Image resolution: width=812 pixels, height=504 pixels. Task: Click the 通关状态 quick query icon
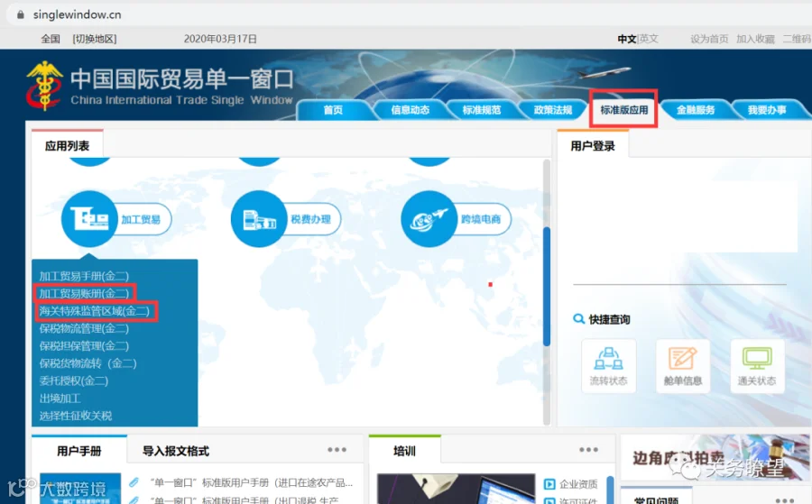757,366
